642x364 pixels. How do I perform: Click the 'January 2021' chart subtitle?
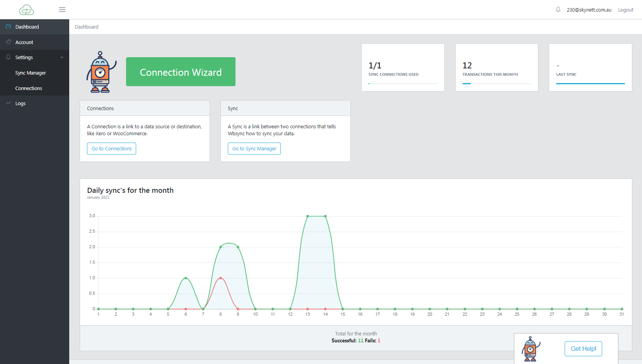coord(98,197)
